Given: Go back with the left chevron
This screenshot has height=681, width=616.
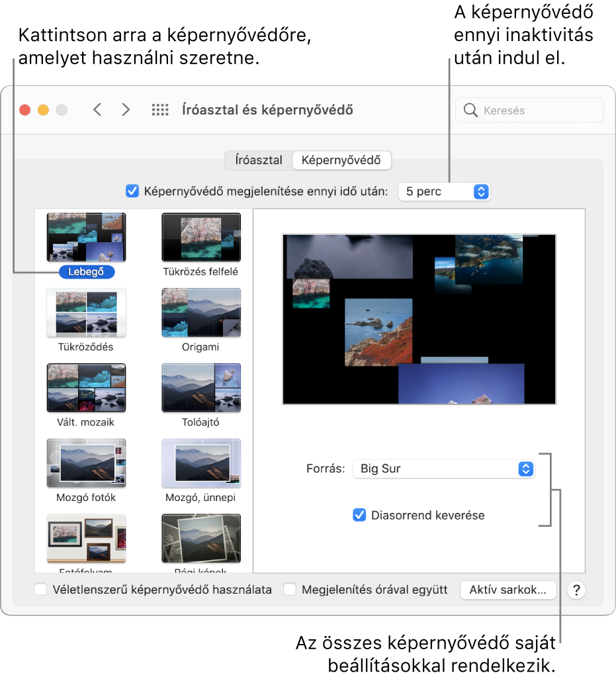Looking at the screenshot, I should (97, 110).
